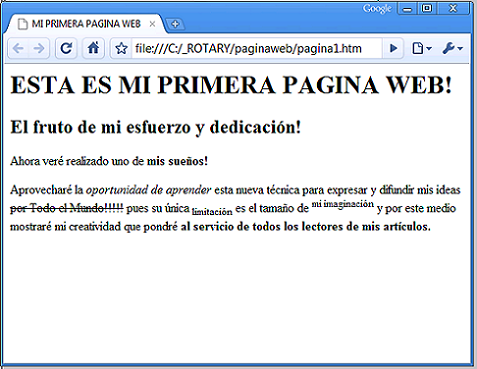477x369 pixels.
Task: Open the wrench settings menu
Action: tap(452, 49)
